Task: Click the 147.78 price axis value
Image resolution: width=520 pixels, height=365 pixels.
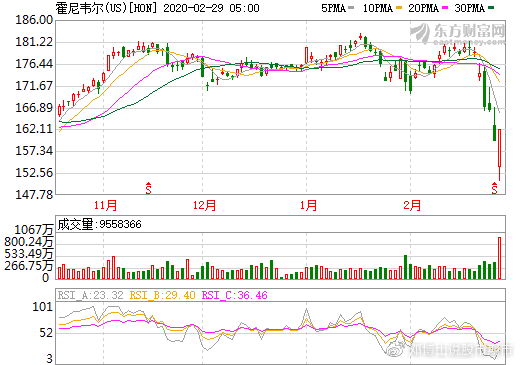Action: pos(34,194)
